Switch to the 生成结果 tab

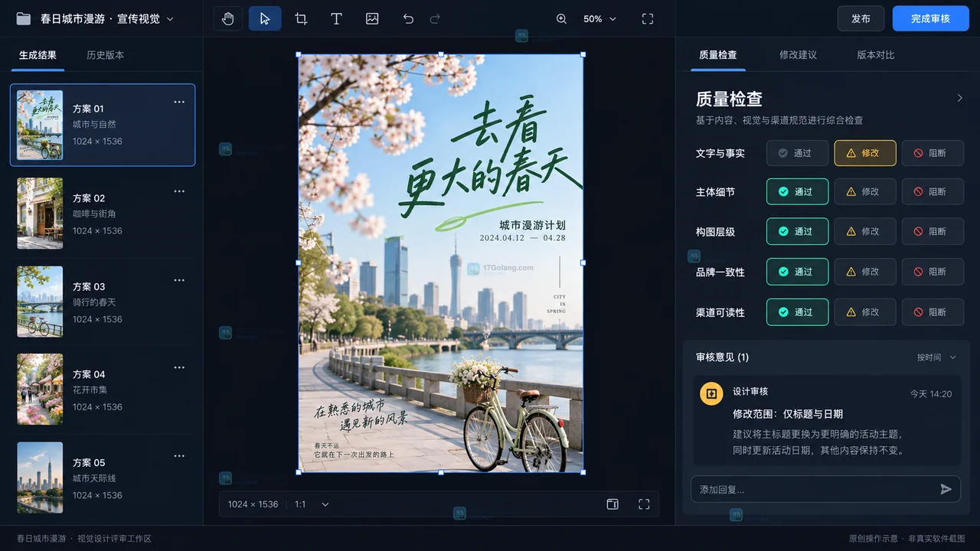pos(38,55)
